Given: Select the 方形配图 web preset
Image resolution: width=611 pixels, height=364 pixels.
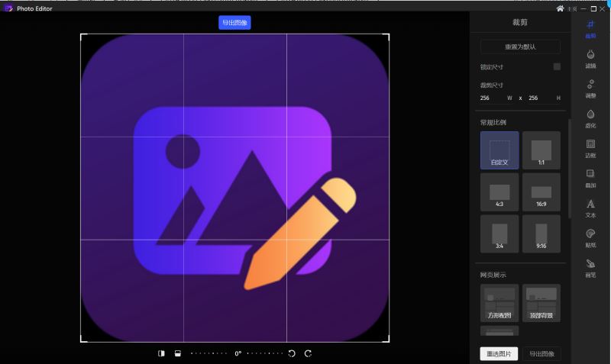Looking at the screenshot, I should pyautogui.click(x=499, y=303).
